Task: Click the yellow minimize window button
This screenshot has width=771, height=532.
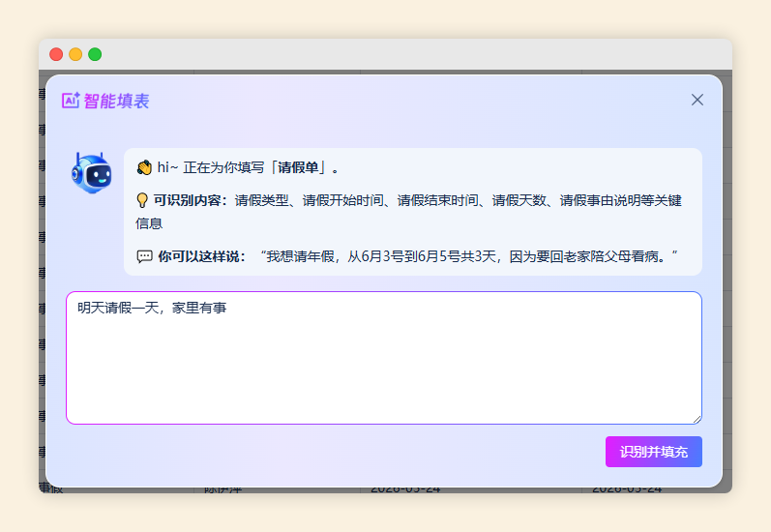Action: [75, 54]
